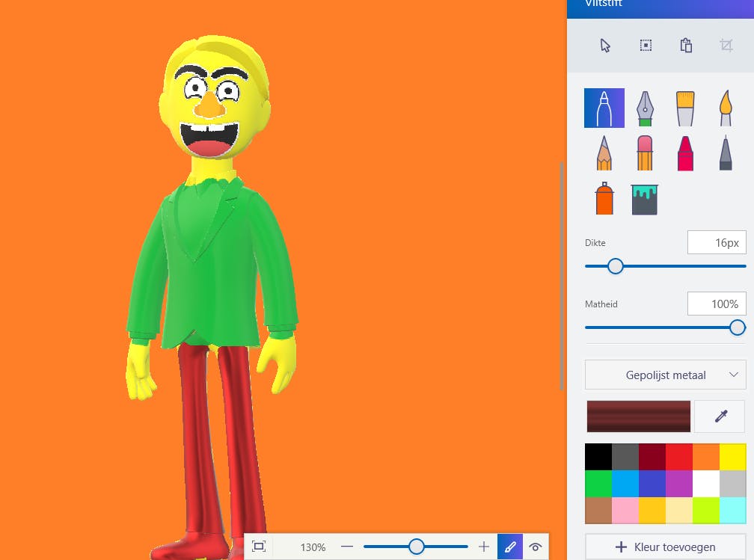Toggle the brush edit mode button
This screenshot has height=560, width=754.
point(510,547)
